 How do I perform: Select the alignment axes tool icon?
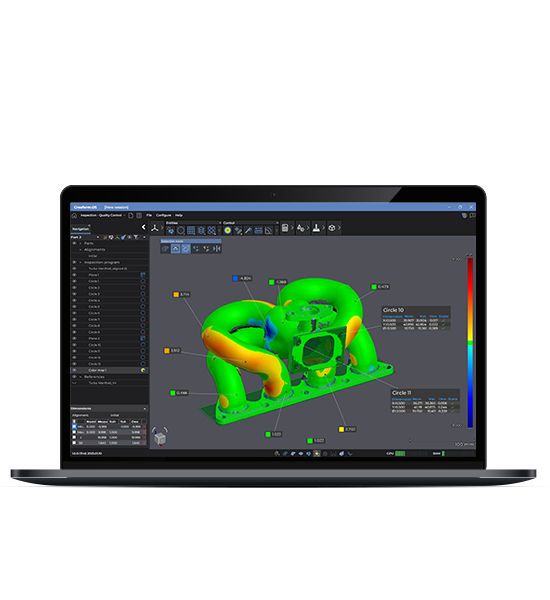155,228
